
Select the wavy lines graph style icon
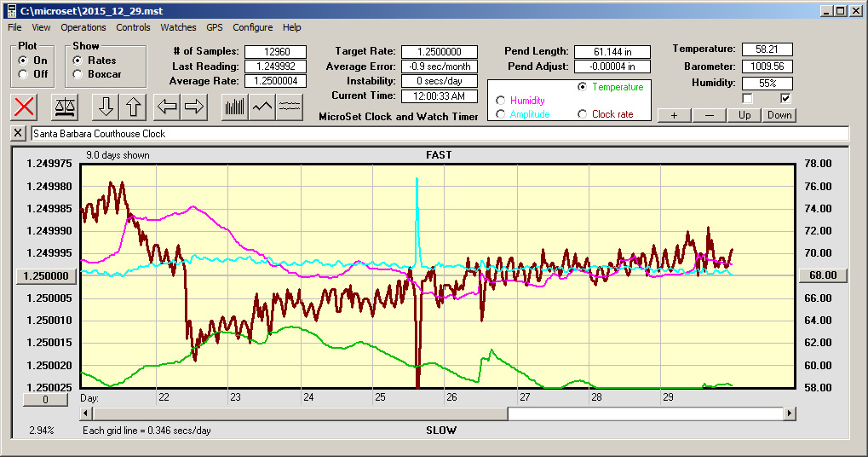(290, 107)
